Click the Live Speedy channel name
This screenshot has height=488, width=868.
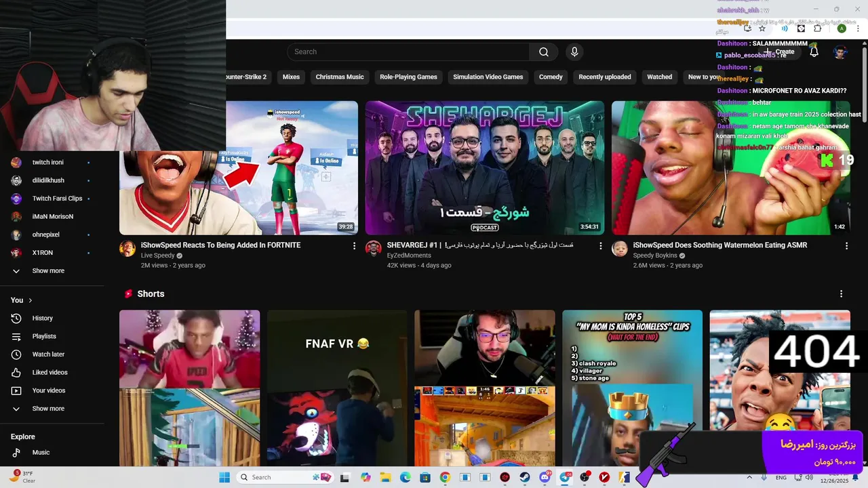click(x=157, y=256)
